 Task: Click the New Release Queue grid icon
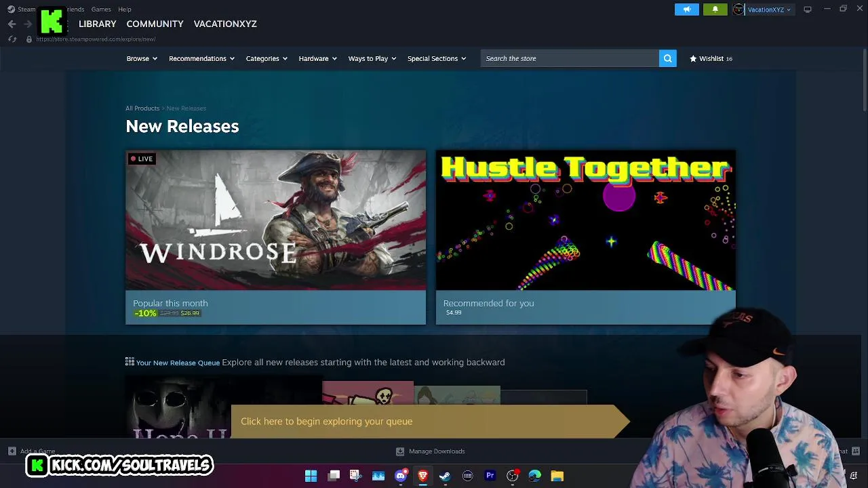point(130,362)
